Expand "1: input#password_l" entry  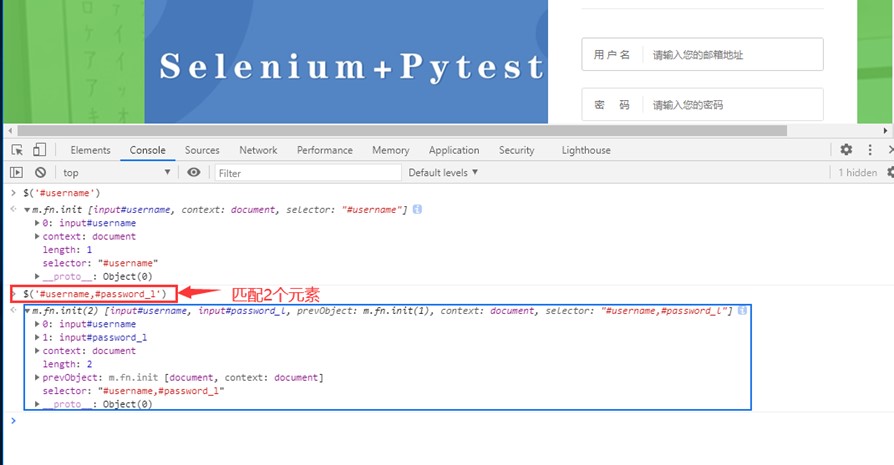click(37, 337)
